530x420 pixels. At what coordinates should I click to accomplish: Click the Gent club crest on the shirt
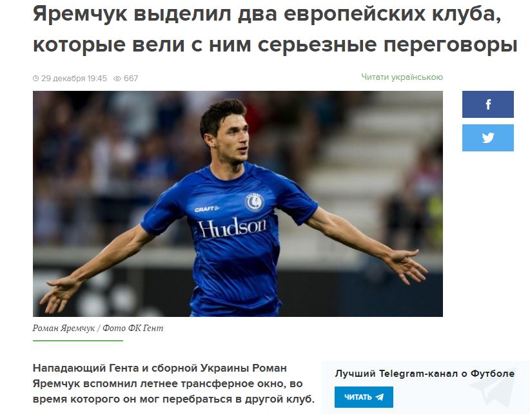[x=254, y=202]
